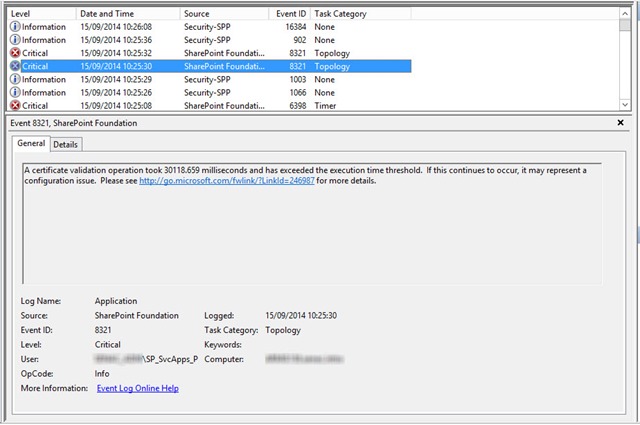Click the Level value Critical in details

[x=107, y=345]
